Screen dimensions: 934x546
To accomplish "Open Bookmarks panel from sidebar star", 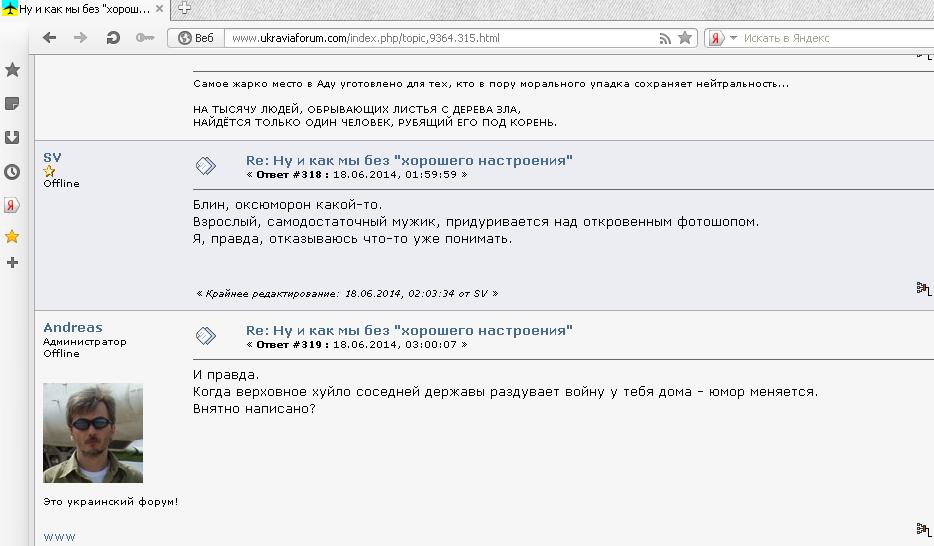I will coord(13,70).
